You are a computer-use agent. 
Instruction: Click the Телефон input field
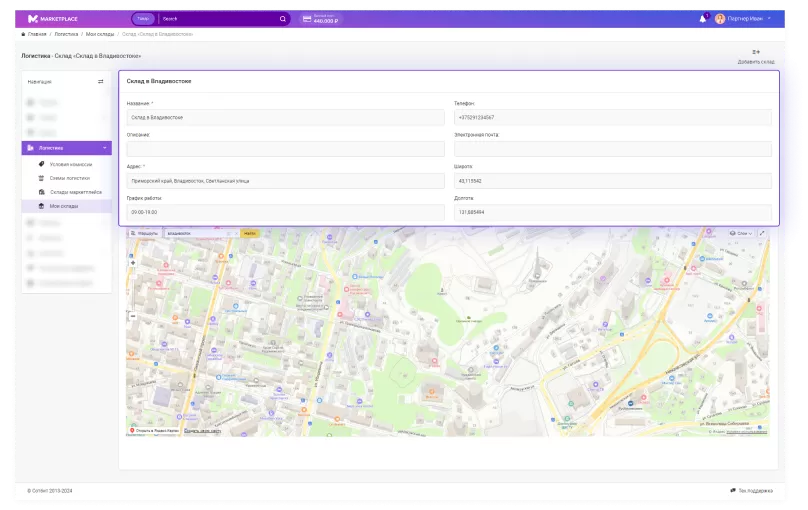click(x=612, y=117)
